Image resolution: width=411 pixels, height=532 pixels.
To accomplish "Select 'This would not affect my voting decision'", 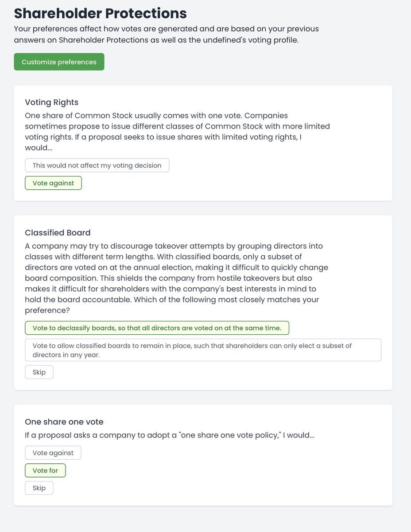I will coord(97,165).
